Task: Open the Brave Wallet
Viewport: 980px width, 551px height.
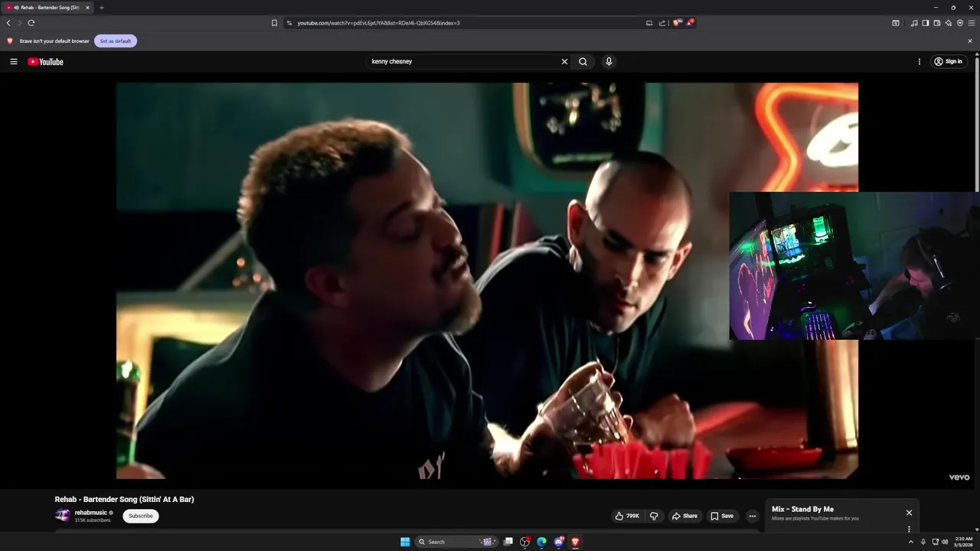Action: [936, 23]
